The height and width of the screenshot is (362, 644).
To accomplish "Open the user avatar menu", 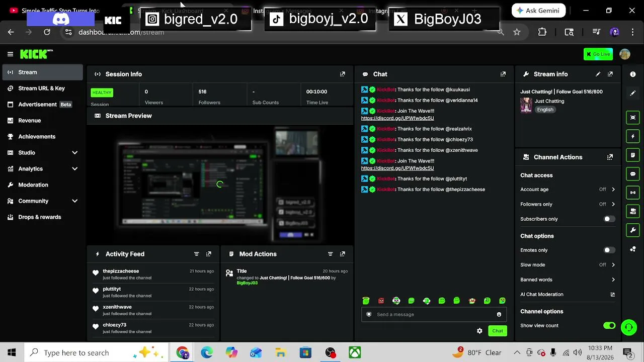I will click(625, 54).
